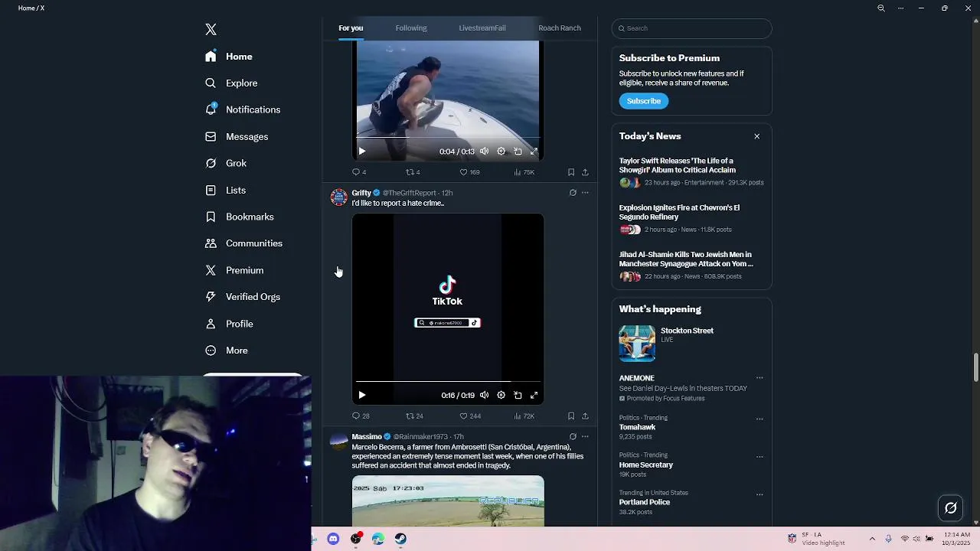This screenshot has height=551, width=980.
Task: Open Taylor Swift Showgirl album news
Action: click(691, 172)
